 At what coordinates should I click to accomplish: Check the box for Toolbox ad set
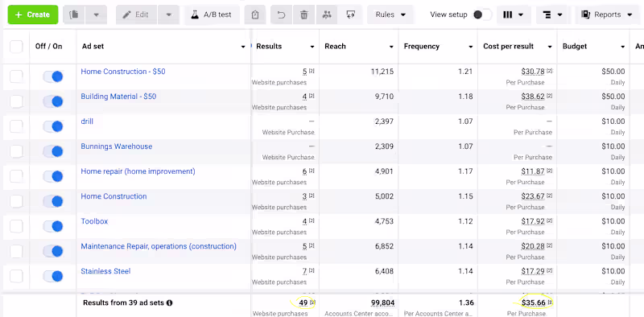(x=16, y=226)
